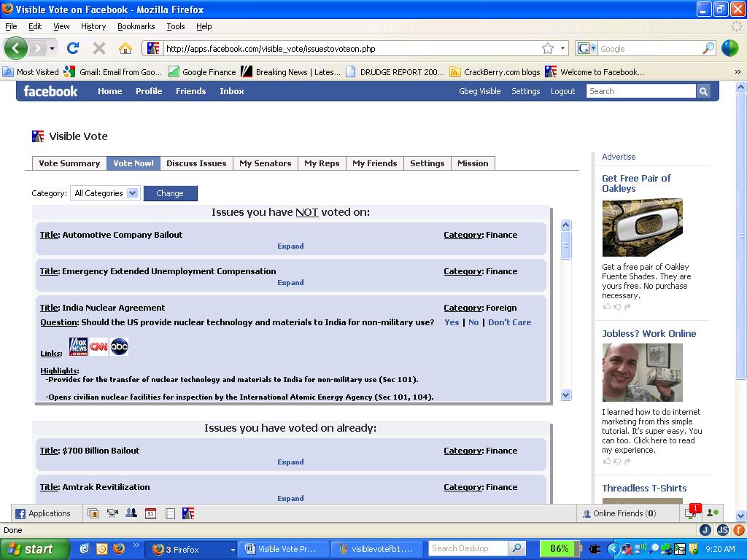The height and width of the screenshot is (560, 747).
Task: Click the issues list scroll down arrow
Action: 566,394
